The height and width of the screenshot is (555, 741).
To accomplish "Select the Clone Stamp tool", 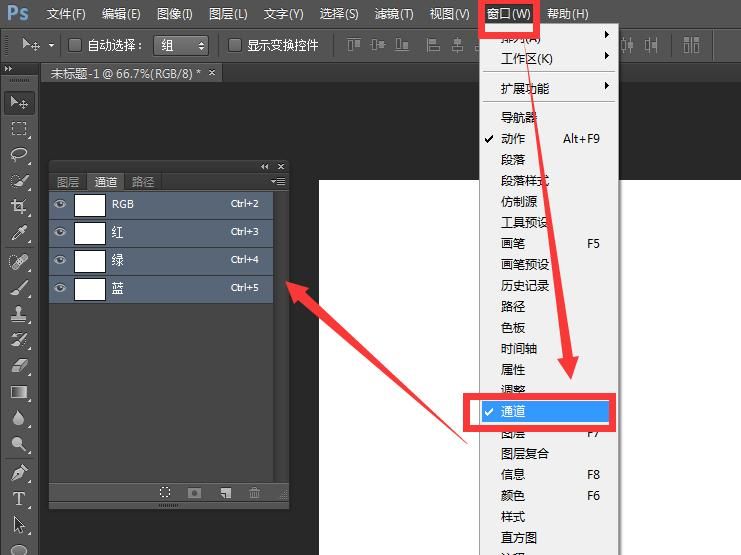I will [19, 313].
